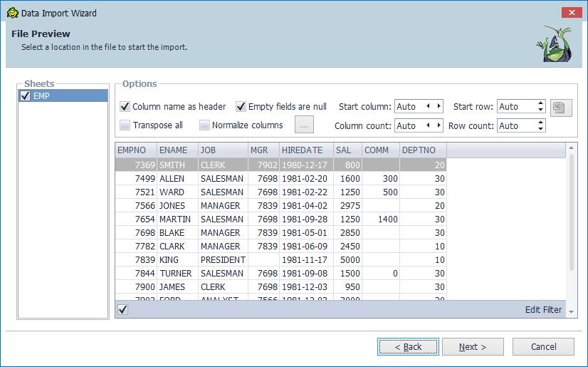Click the ellipsis button next to Normalize columns
Screen dimensions: 588x367
pos(304,125)
